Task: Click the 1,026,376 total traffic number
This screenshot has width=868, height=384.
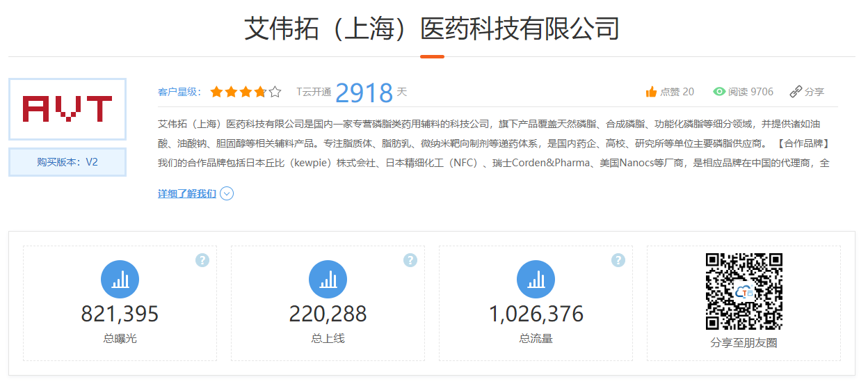Action: click(536, 314)
